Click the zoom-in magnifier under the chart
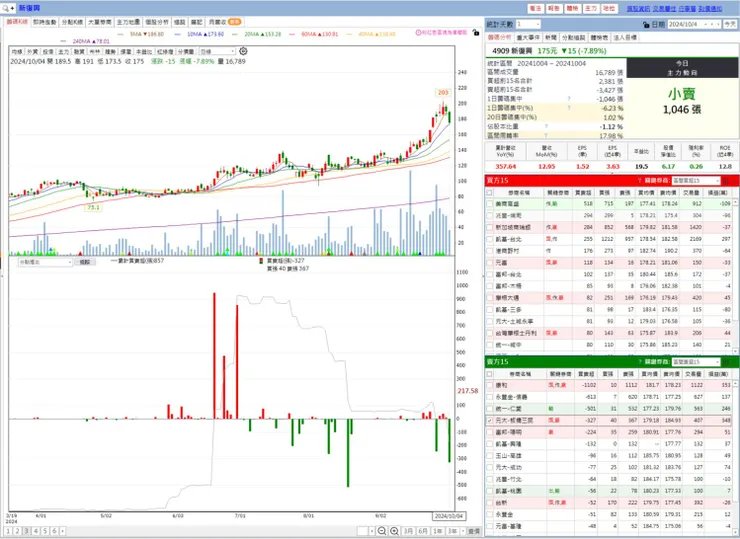Viewport: 740px width, 539px height. [394, 531]
